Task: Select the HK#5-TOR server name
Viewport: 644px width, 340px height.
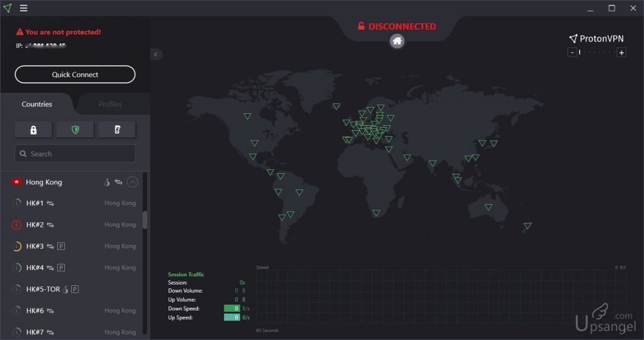Action: (43, 289)
